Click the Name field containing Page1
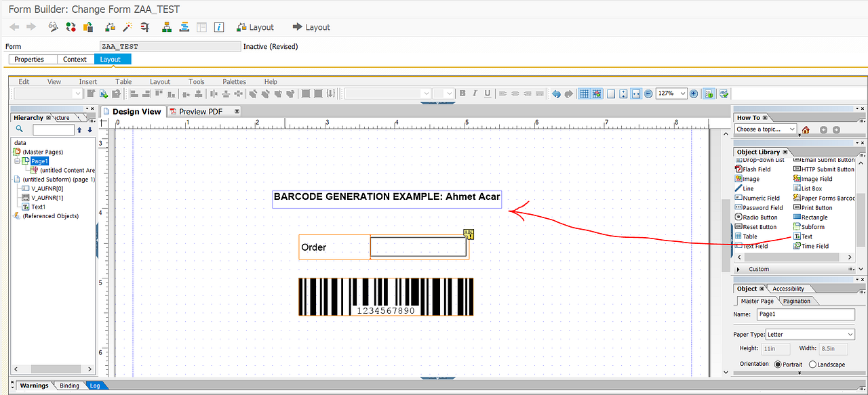This screenshot has height=395, width=868. 806,314
